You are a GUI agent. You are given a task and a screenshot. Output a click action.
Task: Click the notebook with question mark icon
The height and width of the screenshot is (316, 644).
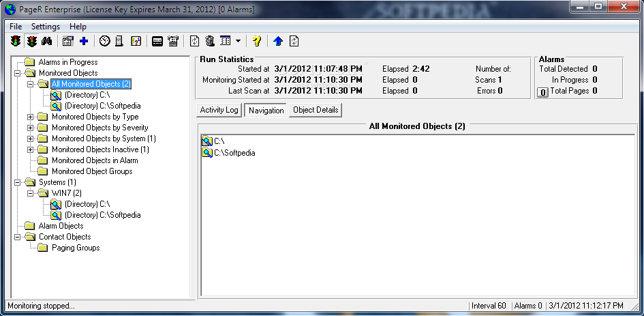tap(136, 41)
